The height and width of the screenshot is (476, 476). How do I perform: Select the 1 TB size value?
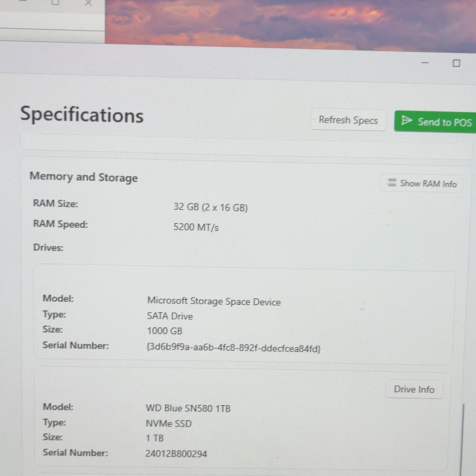coord(154,438)
